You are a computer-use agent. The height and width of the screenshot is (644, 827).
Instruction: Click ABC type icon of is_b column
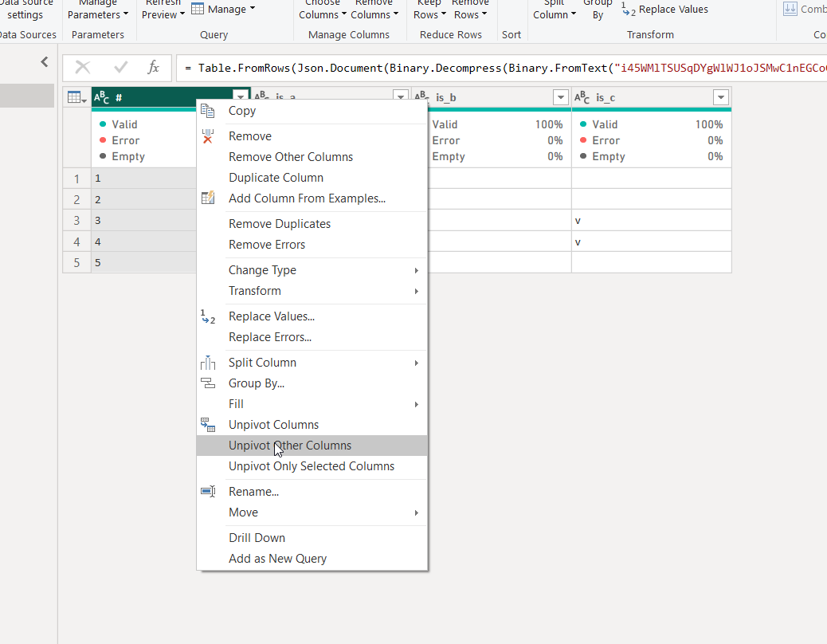422,97
